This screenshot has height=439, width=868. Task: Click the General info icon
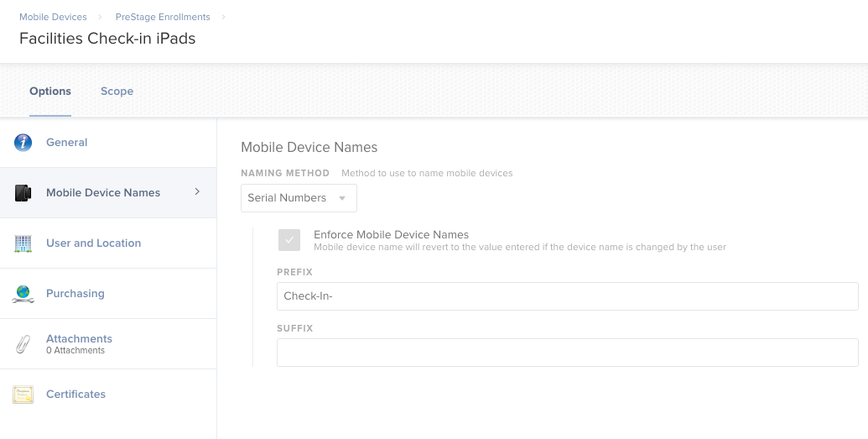[x=23, y=143]
